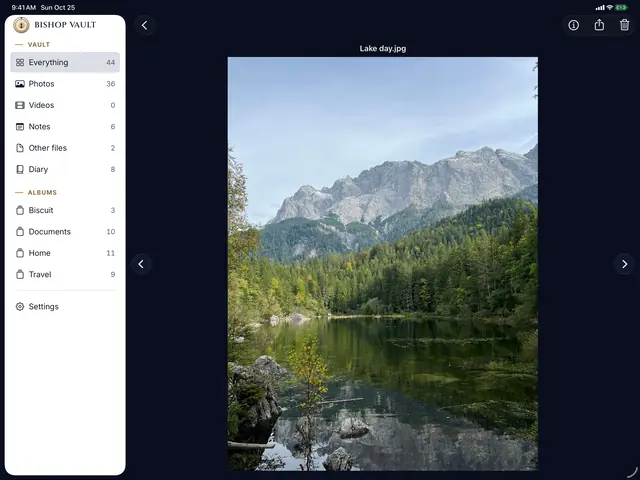Click the Lake day.jpg file name

tap(383, 49)
